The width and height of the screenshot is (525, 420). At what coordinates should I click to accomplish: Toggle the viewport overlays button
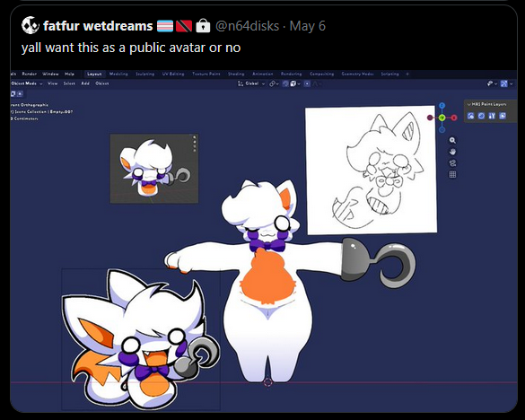pos(503,83)
